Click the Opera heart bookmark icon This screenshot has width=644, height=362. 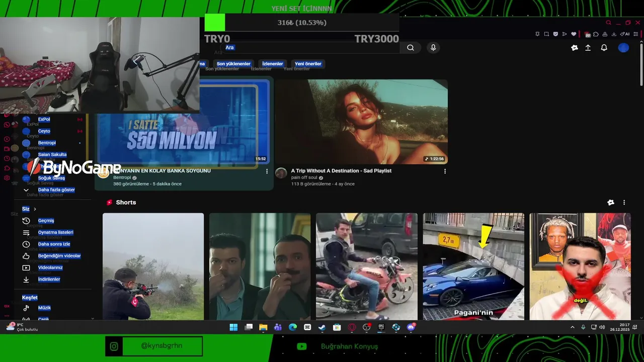(574, 34)
